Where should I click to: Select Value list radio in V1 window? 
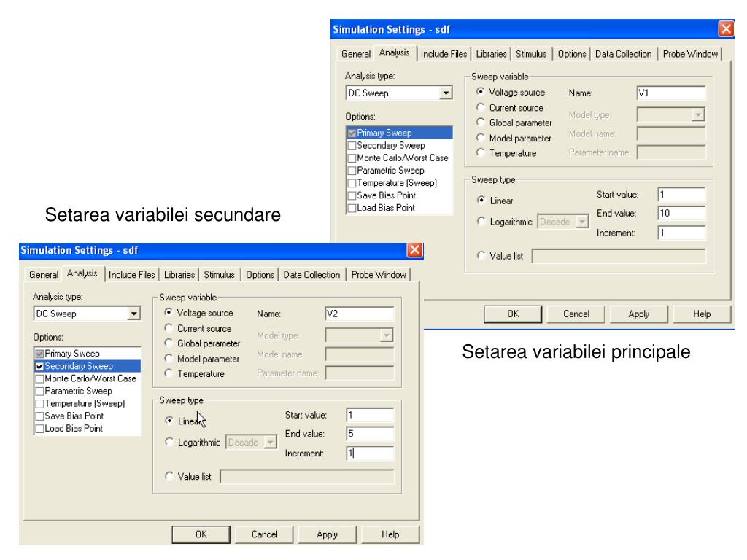point(481,255)
